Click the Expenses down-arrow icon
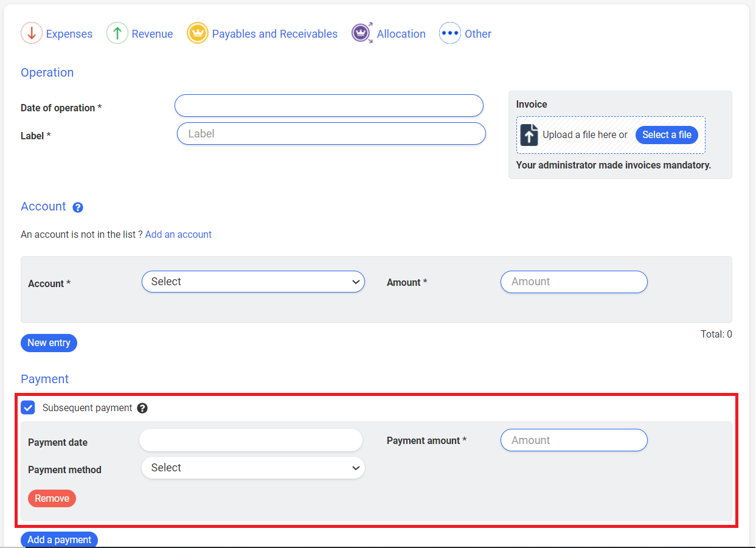Viewport: 756px width, 548px height. tap(31, 33)
